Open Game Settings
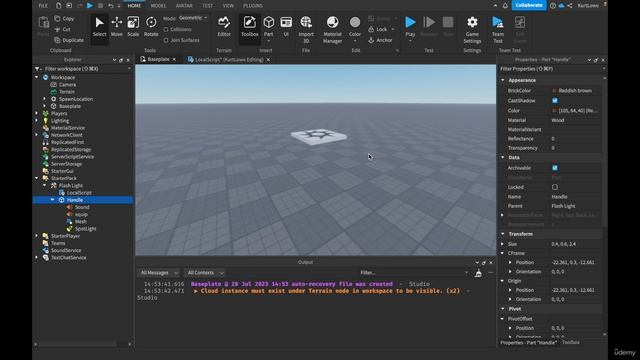 [472, 30]
